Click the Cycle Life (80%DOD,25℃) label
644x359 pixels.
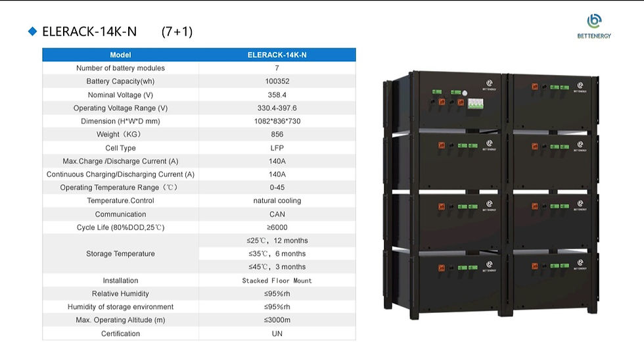click(x=120, y=227)
